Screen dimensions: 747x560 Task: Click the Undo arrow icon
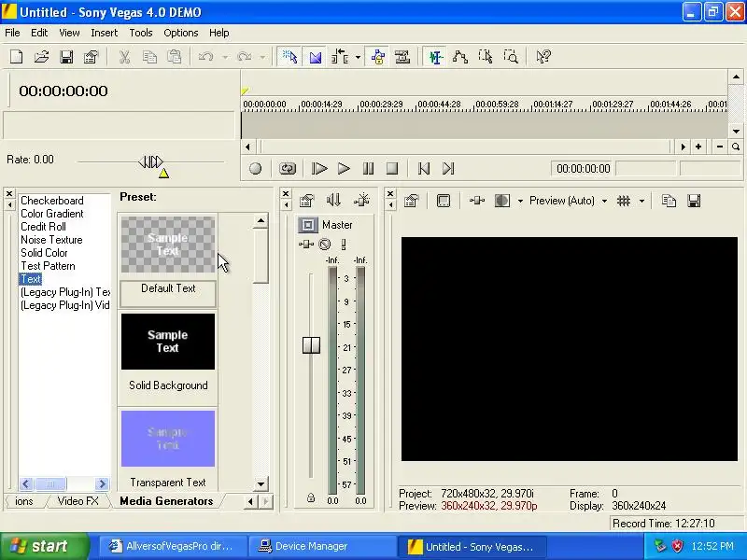pyautogui.click(x=205, y=57)
